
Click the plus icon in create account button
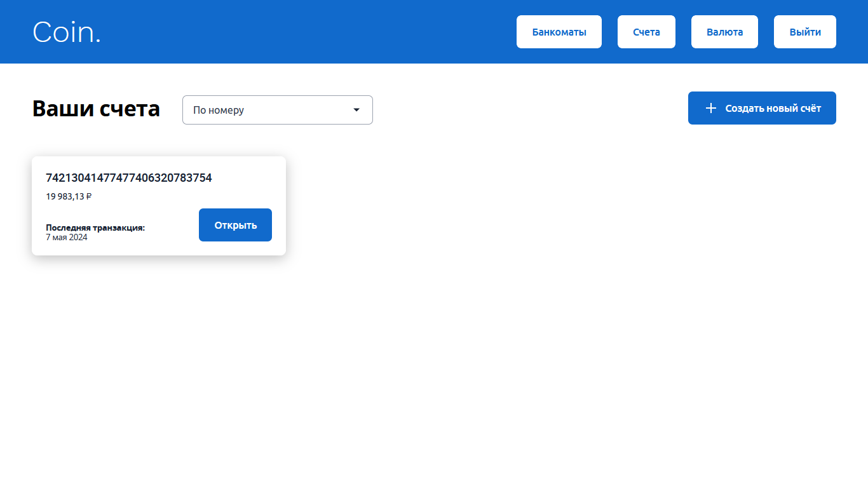(x=711, y=108)
